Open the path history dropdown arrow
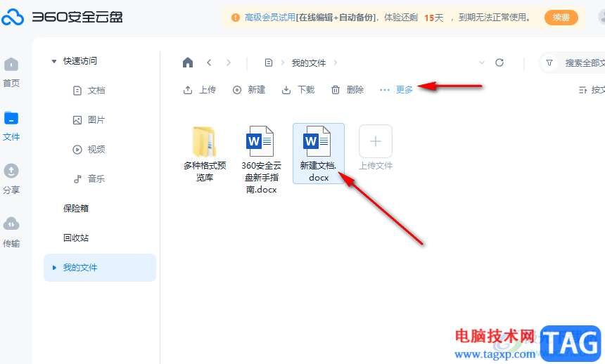The height and width of the screenshot is (364, 605). point(481,63)
